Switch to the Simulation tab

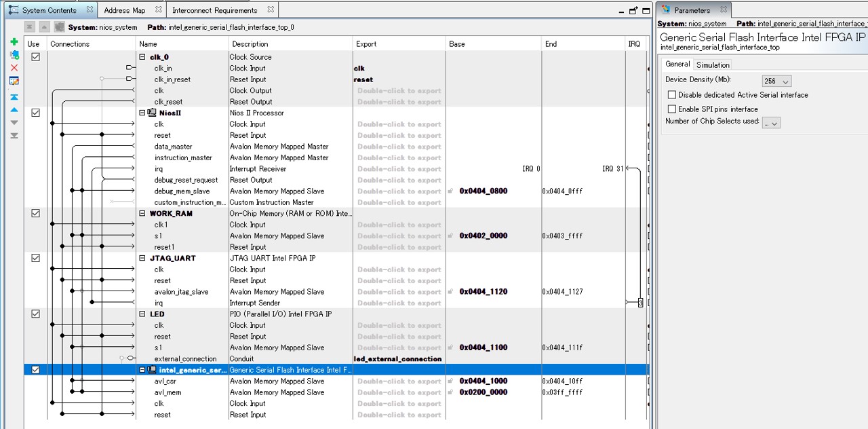click(713, 65)
